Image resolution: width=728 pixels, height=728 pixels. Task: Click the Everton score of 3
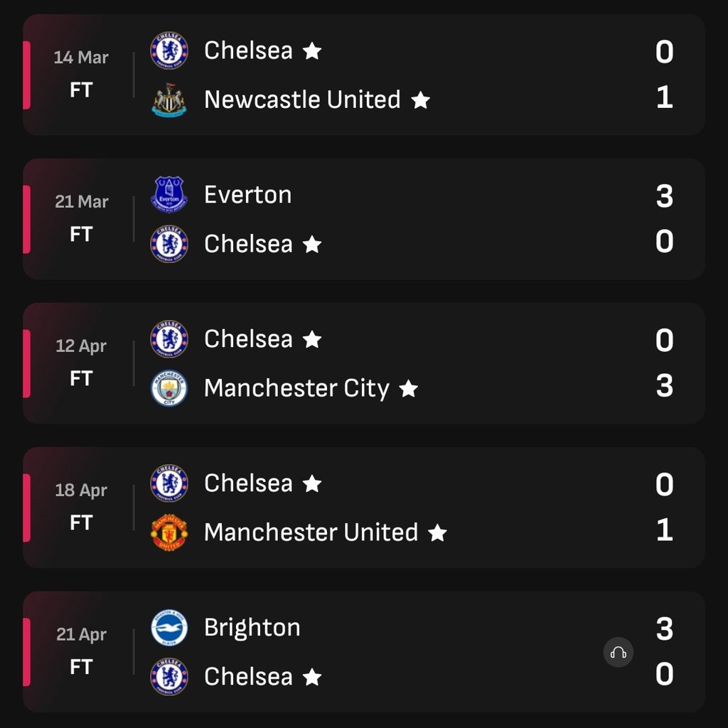pos(665,196)
